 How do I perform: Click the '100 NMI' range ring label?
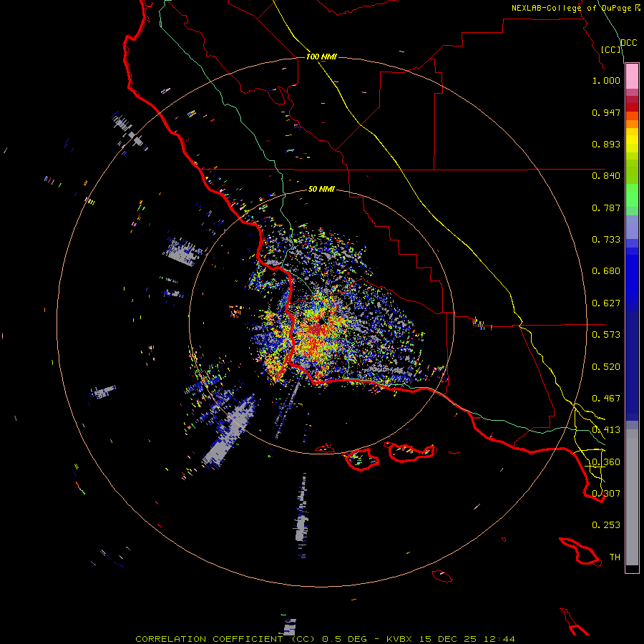tap(321, 57)
